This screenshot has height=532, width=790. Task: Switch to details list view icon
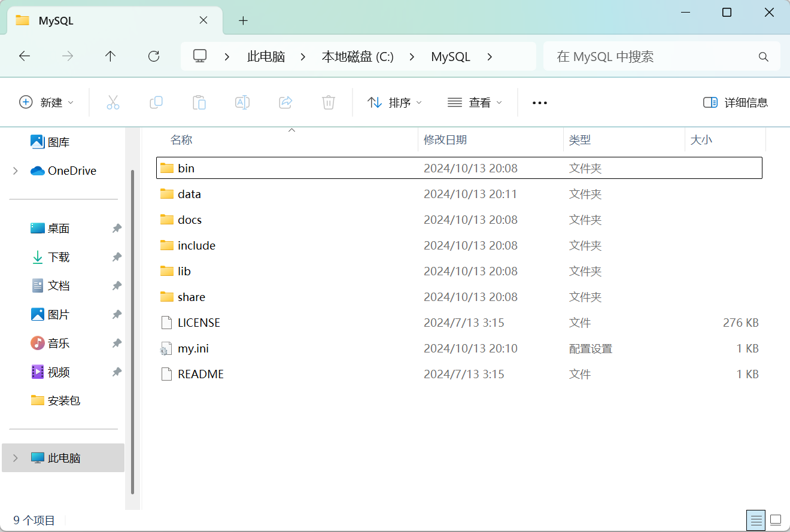pos(756,519)
